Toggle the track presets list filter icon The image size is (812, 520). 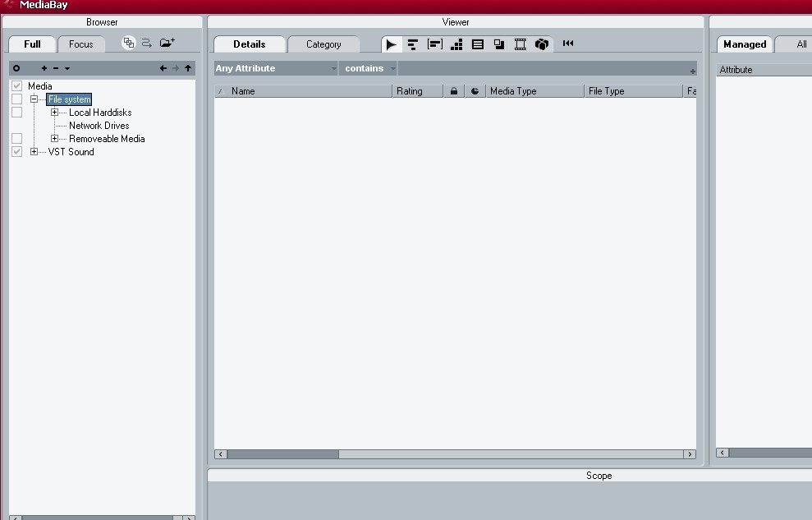coord(478,44)
